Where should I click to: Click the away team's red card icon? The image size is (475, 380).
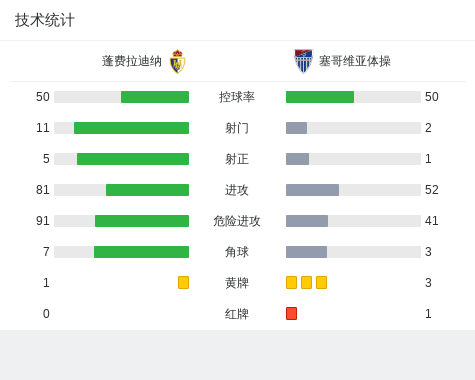pyautogui.click(x=291, y=313)
